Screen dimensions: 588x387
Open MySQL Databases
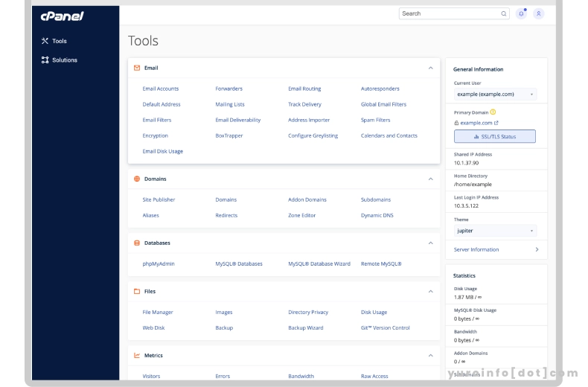(239, 263)
